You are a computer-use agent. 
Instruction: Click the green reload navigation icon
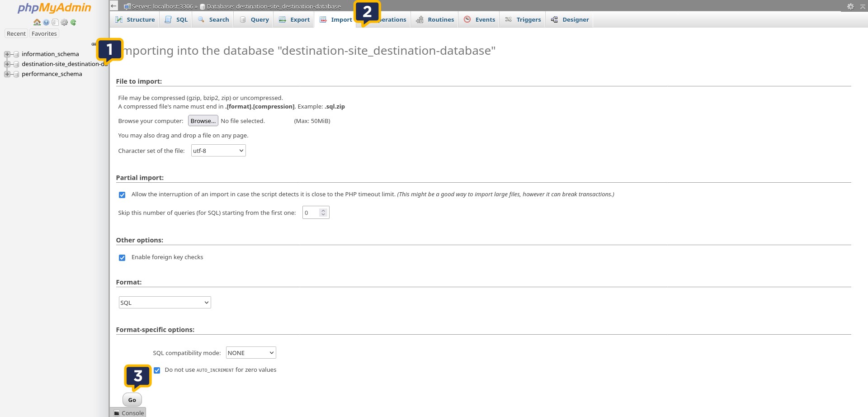pos(73,22)
